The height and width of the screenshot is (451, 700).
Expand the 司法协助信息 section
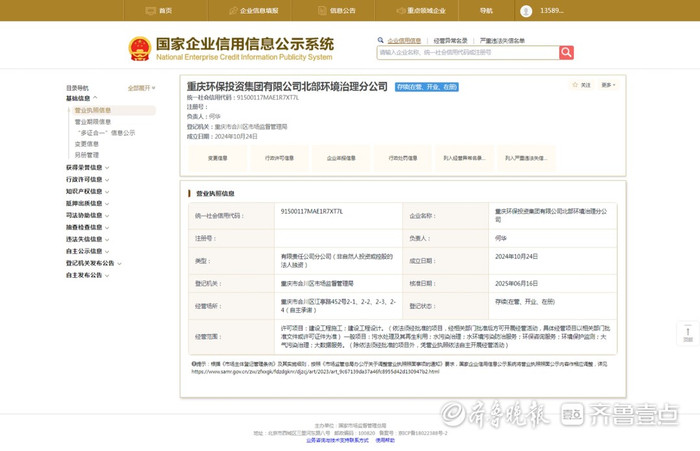[x=88, y=215]
